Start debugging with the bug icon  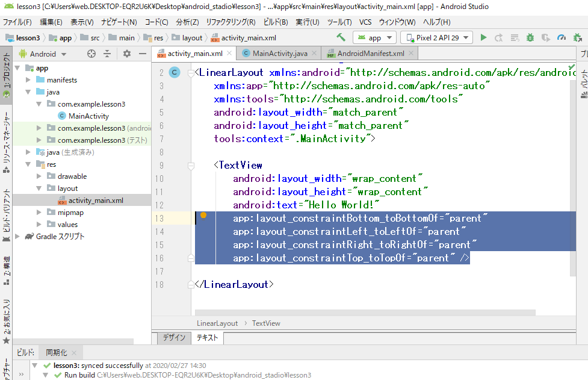(x=530, y=37)
